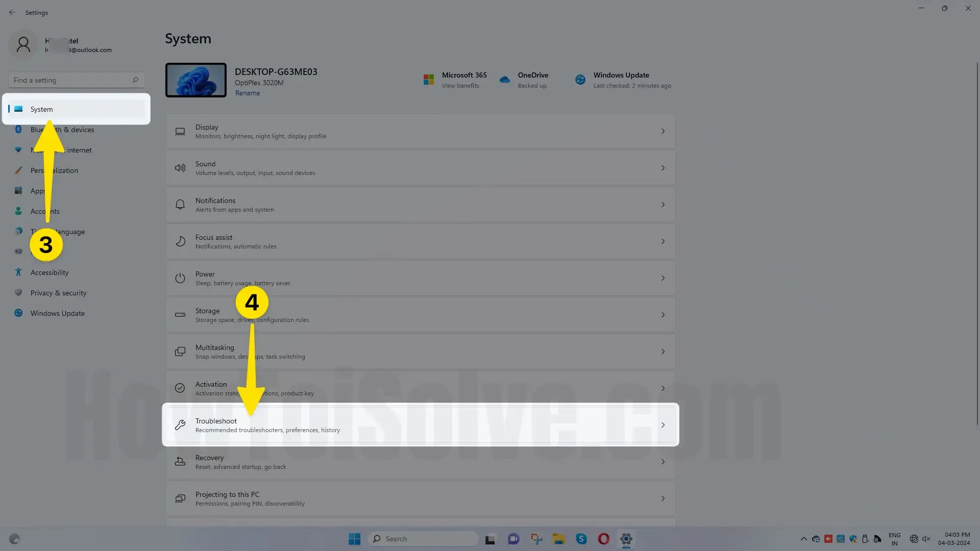Expand the Display row chevron

tap(663, 131)
